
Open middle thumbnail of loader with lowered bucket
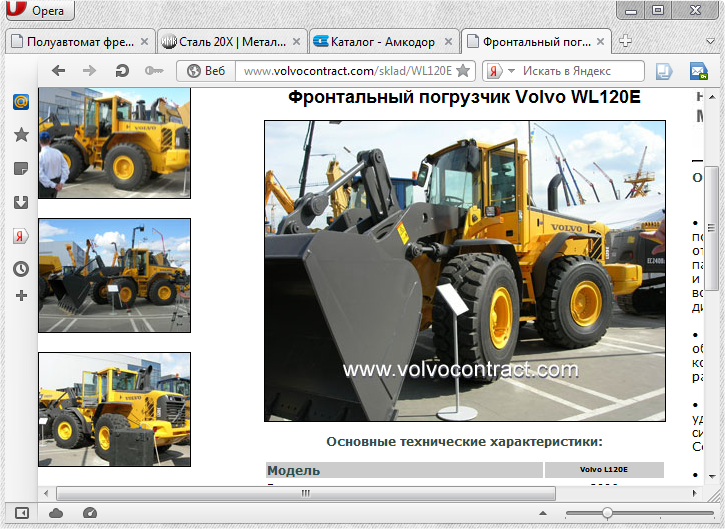(x=114, y=276)
